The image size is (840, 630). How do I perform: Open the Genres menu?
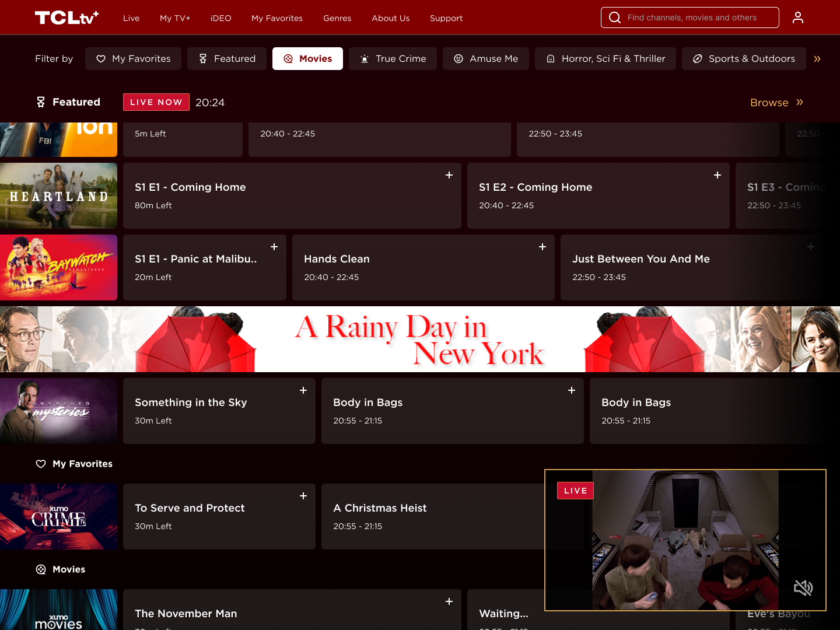click(x=337, y=18)
